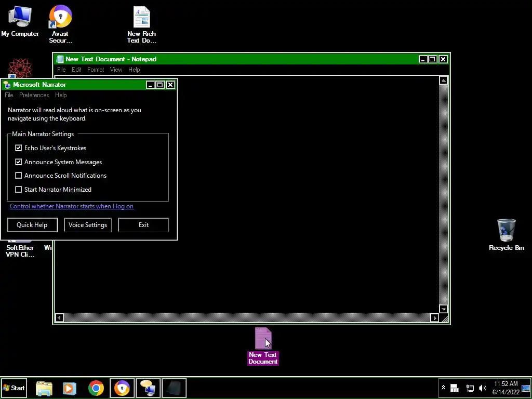Open Notepad Edit menu
This screenshot has width=532, height=399.
[x=76, y=70]
